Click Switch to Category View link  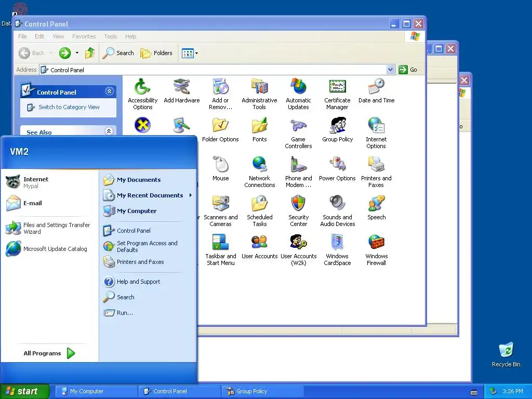[x=69, y=107]
